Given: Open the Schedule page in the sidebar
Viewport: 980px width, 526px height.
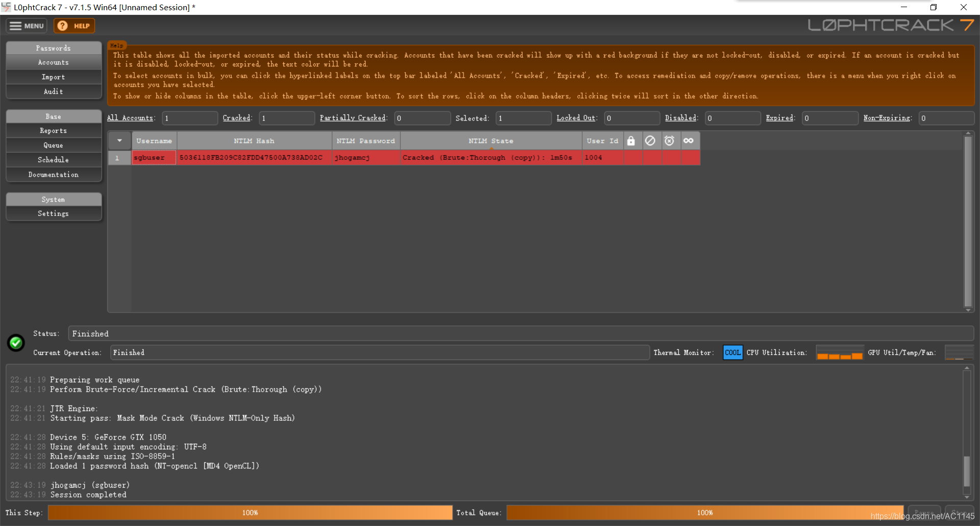Looking at the screenshot, I should (54, 160).
